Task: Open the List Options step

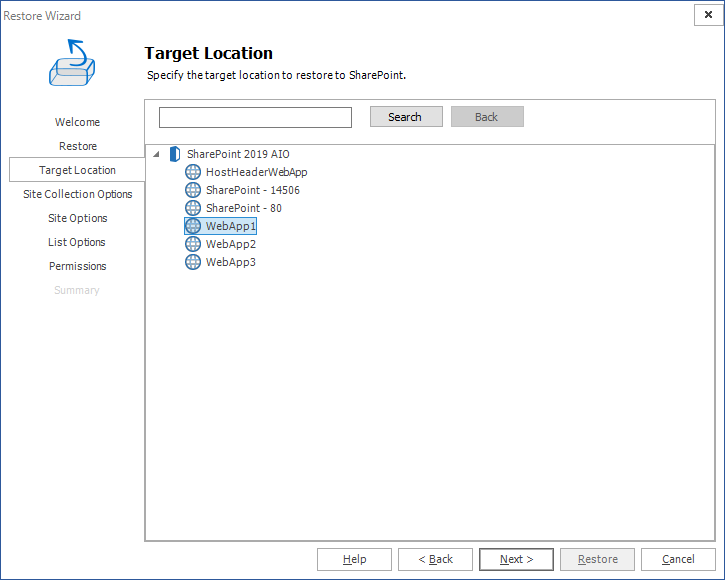Action: pos(77,242)
